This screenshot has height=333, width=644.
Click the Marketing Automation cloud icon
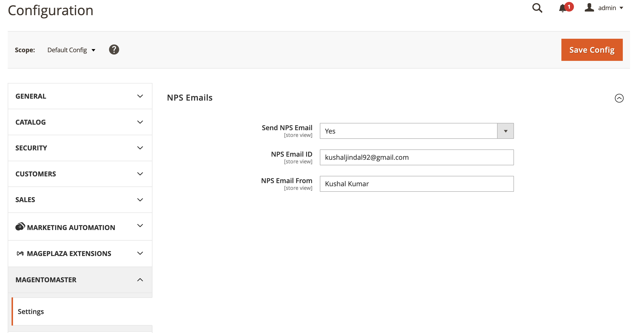pos(20,227)
